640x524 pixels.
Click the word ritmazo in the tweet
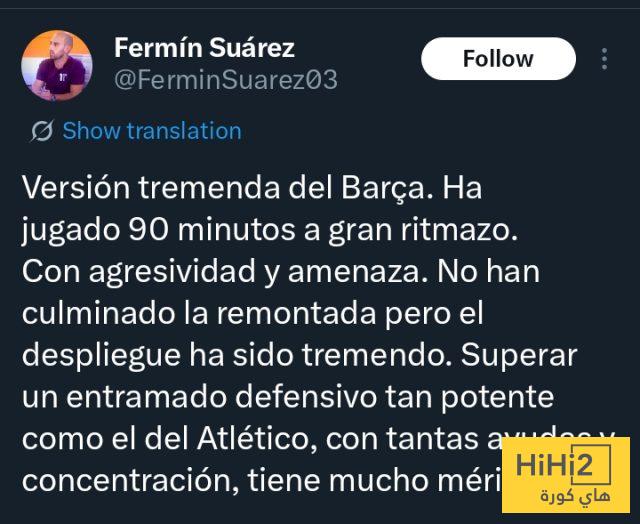[x=456, y=230]
